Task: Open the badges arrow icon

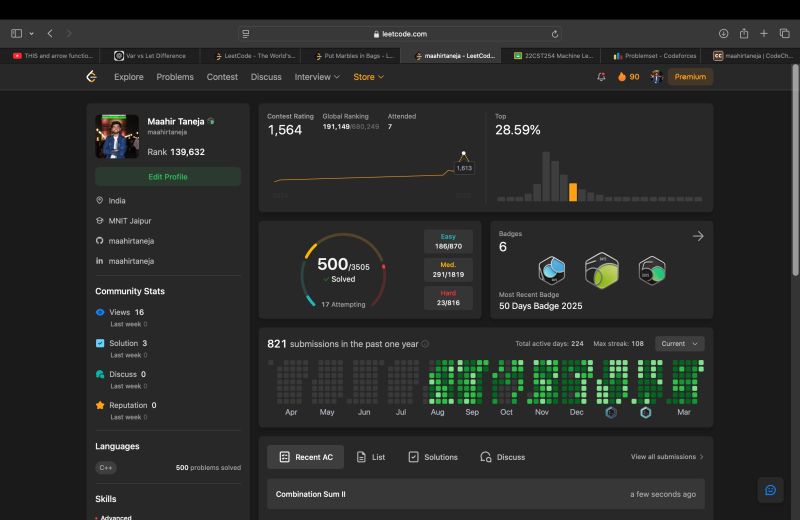Action: click(x=698, y=236)
